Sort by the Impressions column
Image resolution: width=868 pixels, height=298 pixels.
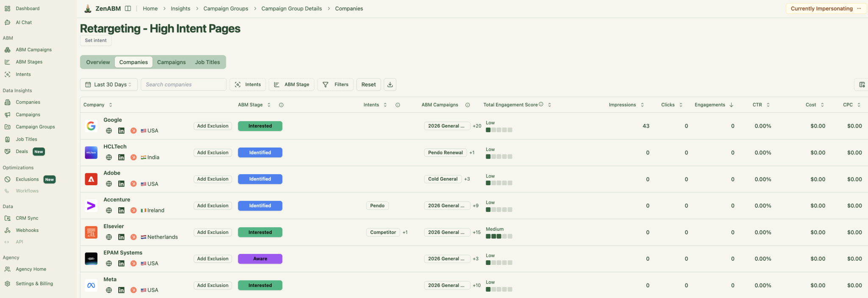click(626, 105)
